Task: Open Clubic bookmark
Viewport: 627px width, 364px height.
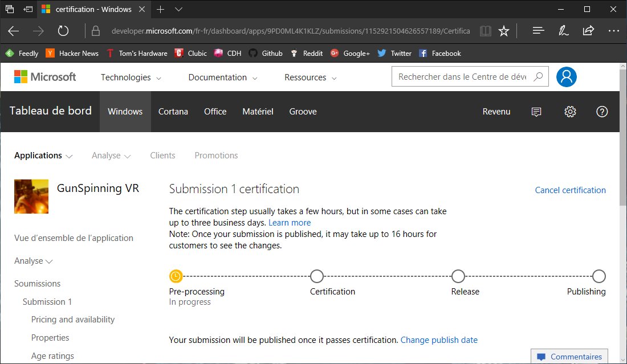Action: click(191, 53)
